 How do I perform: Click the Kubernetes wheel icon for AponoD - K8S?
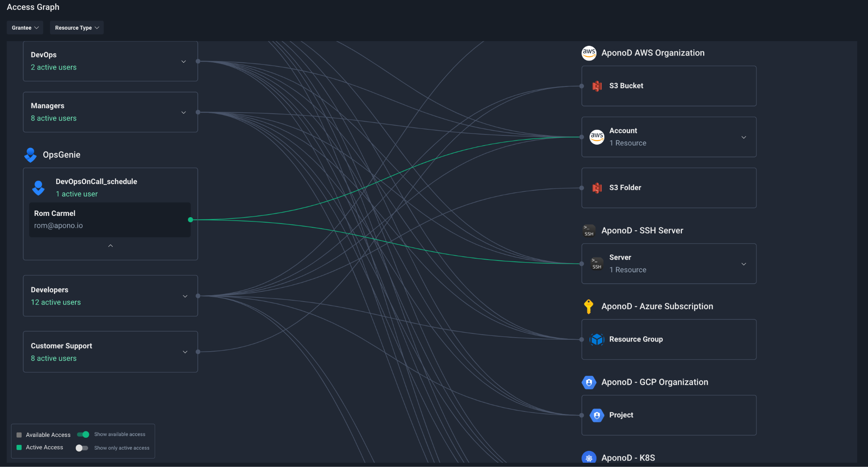tap(589, 458)
